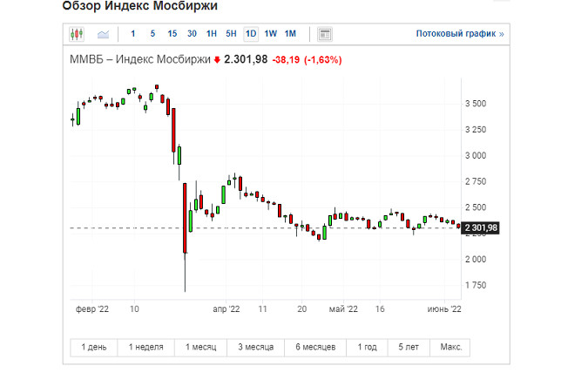The height and width of the screenshot is (373, 588).
Task: Set range to 3 месяца
Action: pos(256,347)
